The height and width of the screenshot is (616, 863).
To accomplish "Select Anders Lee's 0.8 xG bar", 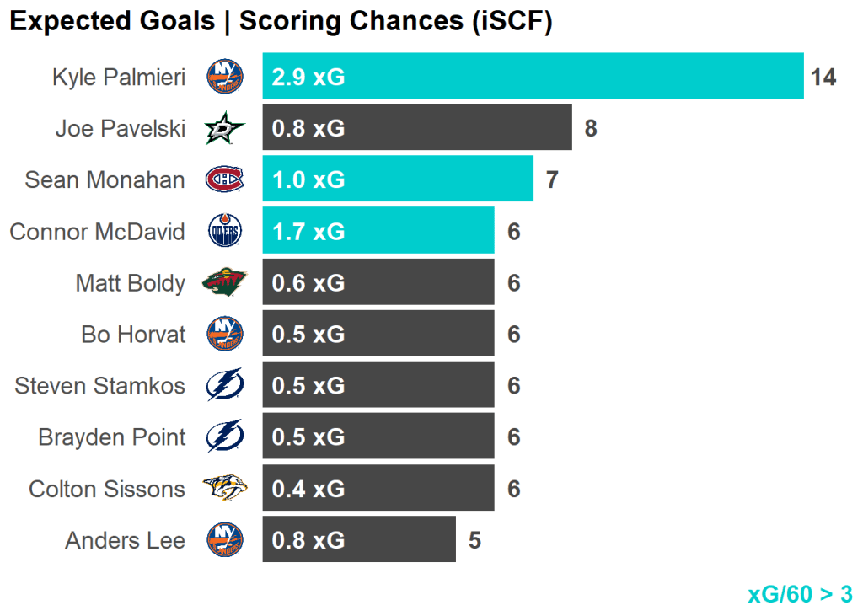I will point(359,539).
